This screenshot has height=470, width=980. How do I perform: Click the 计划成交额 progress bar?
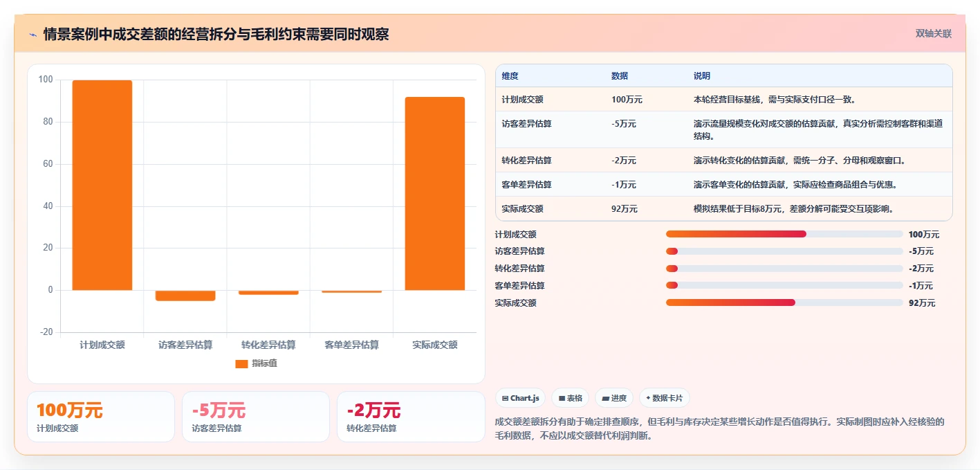pos(784,234)
